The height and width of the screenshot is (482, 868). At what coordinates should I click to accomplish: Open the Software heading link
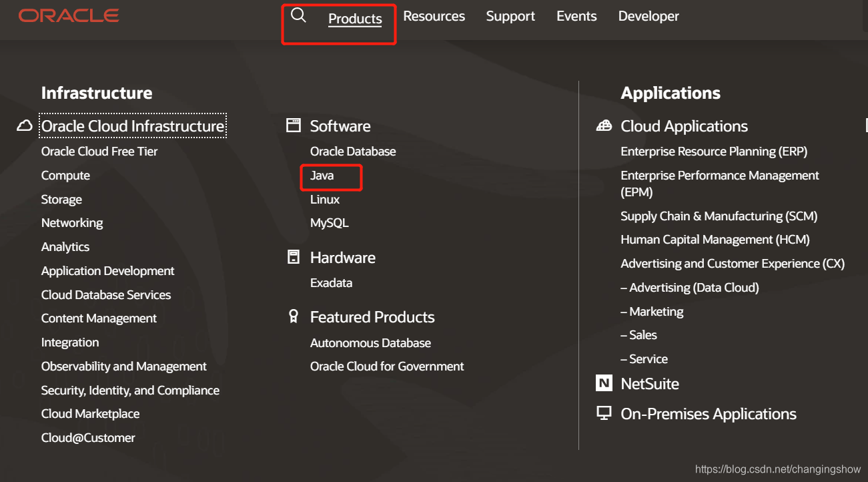tap(340, 126)
